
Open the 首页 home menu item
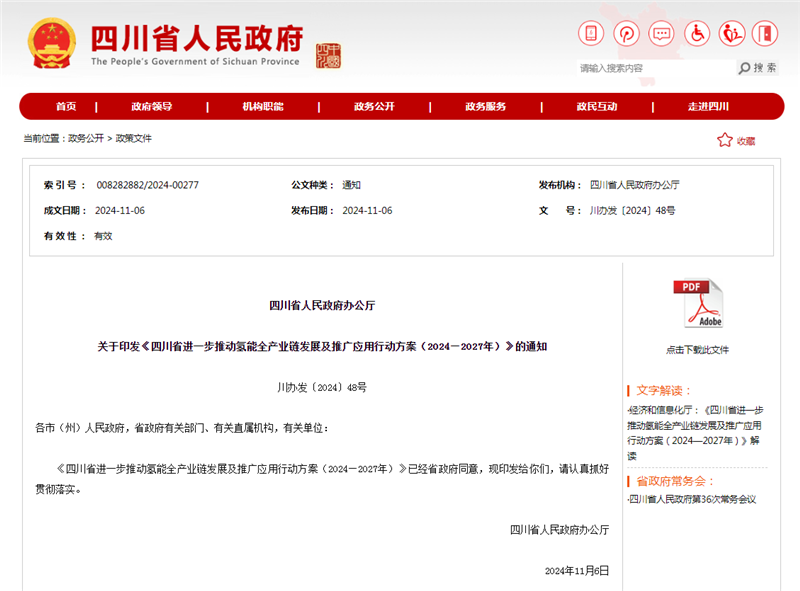66,107
